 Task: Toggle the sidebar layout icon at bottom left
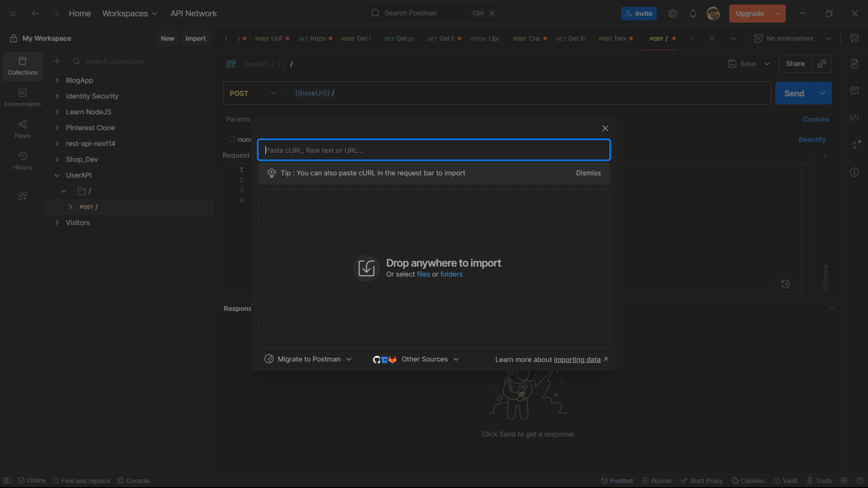point(7,481)
